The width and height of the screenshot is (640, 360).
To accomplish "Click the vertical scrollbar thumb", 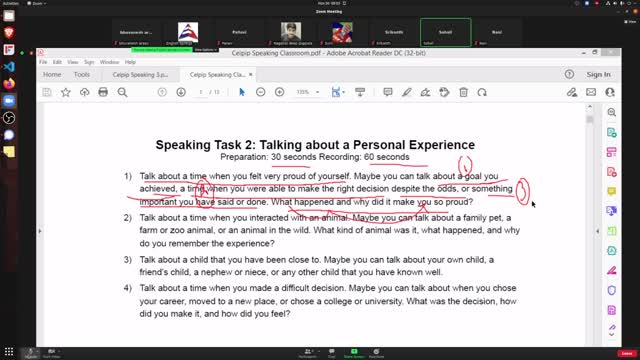I will pos(590,119).
